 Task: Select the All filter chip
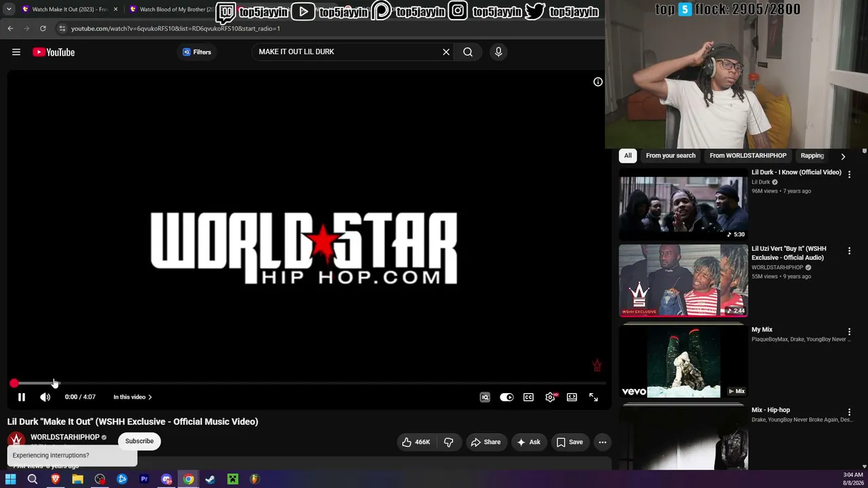point(628,156)
